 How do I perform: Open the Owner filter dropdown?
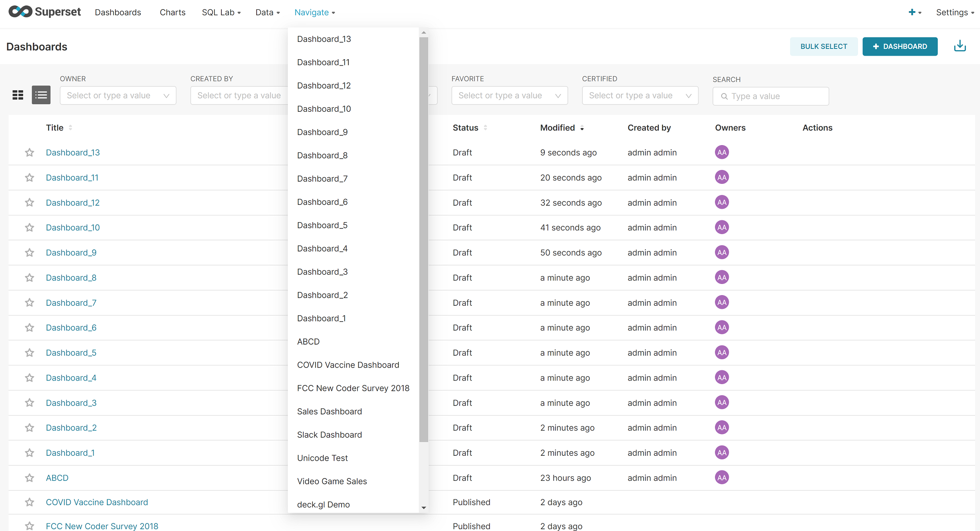click(x=118, y=96)
